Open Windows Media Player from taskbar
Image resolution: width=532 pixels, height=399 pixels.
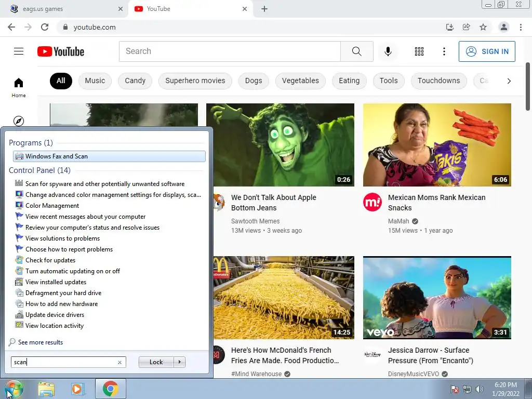click(77, 389)
